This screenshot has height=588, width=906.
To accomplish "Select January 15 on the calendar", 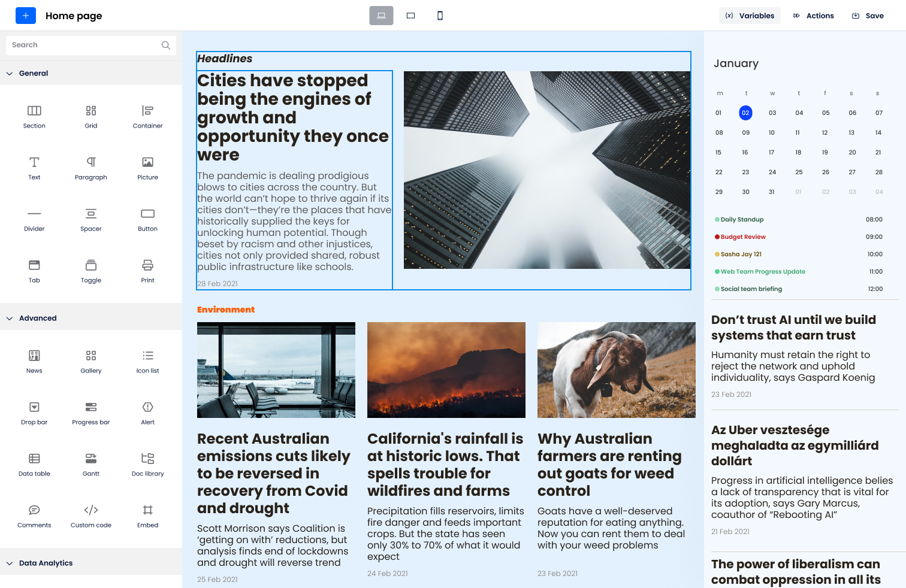I will pyautogui.click(x=718, y=152).
